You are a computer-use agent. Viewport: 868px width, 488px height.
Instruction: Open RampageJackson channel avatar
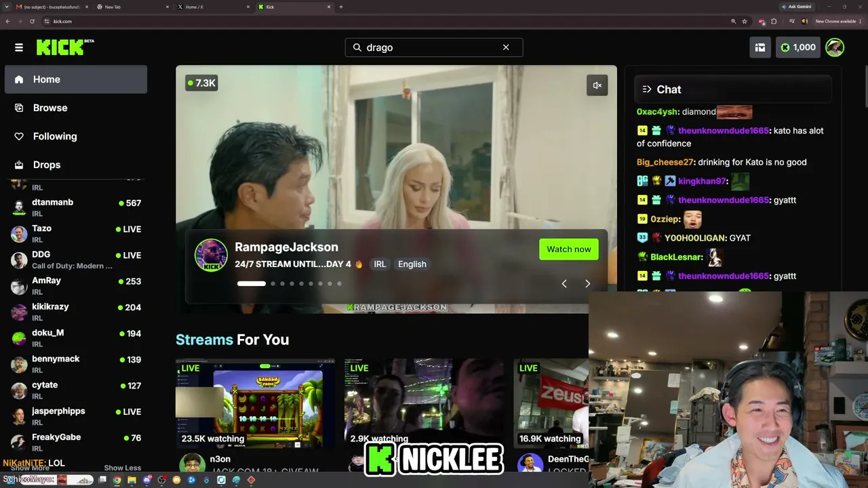point(211,255)
